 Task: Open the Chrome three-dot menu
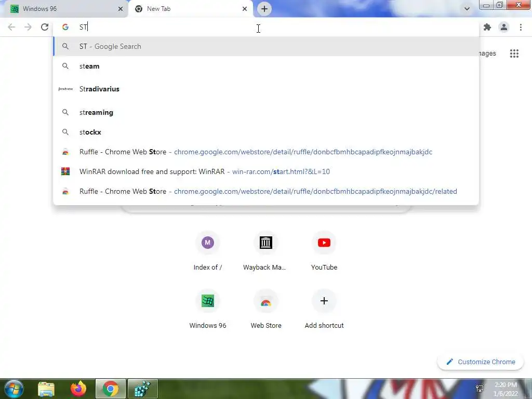(x=521, y=27)
